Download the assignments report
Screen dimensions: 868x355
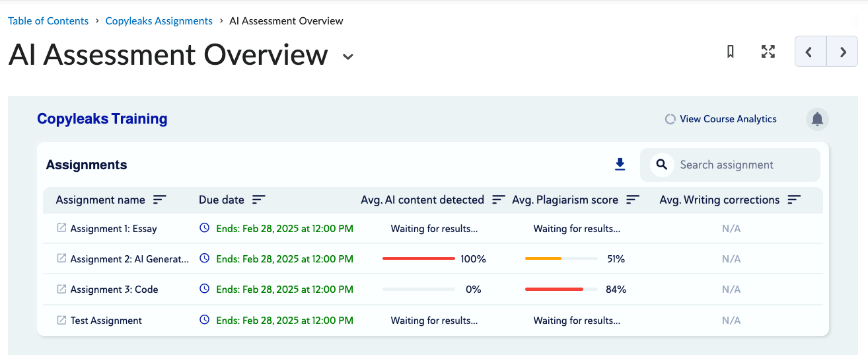(620, 165)
